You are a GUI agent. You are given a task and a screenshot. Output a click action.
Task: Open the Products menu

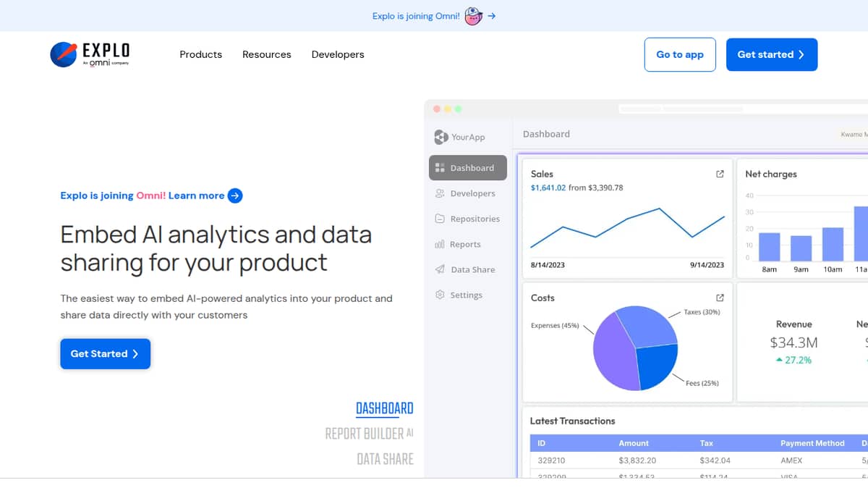coord(201,54)
